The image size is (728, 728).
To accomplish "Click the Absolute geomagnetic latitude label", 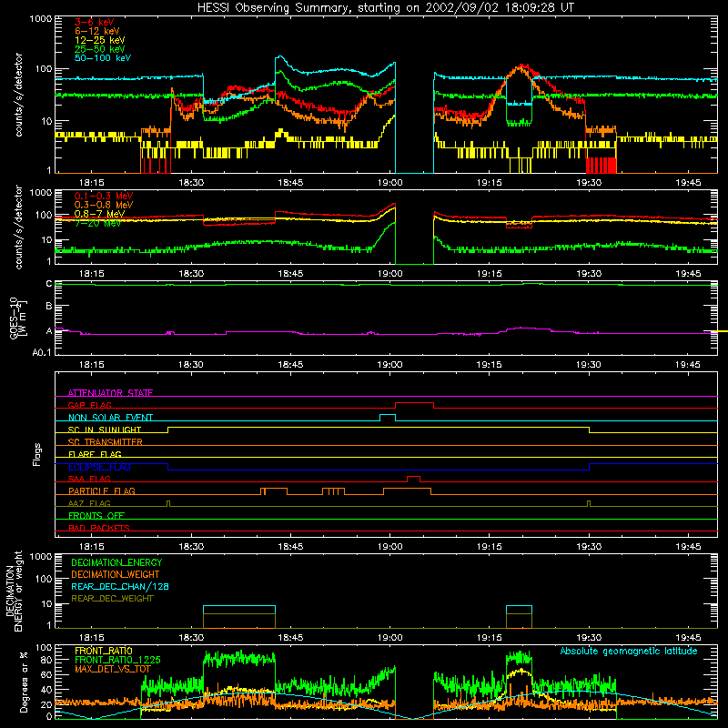I will pos(629,651).
